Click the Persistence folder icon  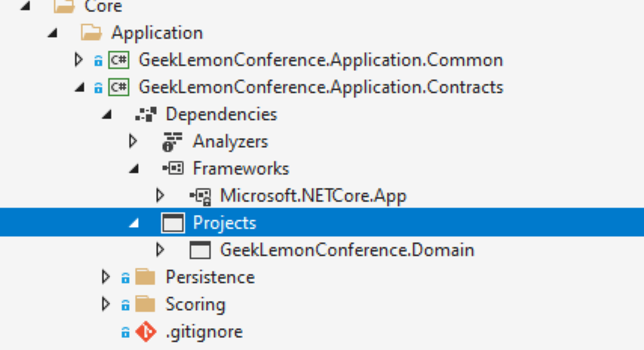tap(146, 278)
